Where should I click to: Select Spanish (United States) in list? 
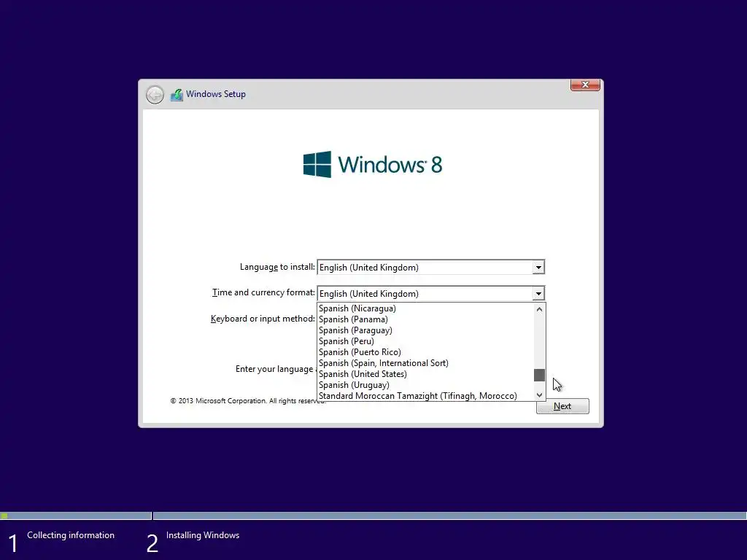coord(425,374)
